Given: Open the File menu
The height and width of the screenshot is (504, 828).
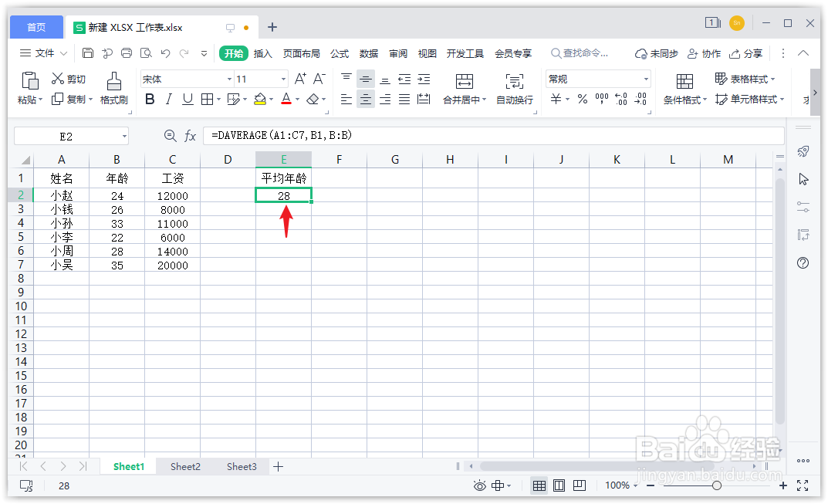Looking at the screenshot, I should tap(43, 52).
